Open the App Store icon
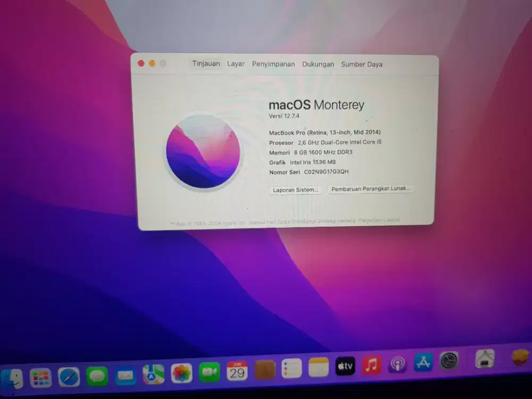Image resolution: width=532 pixels, height=399 pixels. pyautogui.click(x=423, y=362)
